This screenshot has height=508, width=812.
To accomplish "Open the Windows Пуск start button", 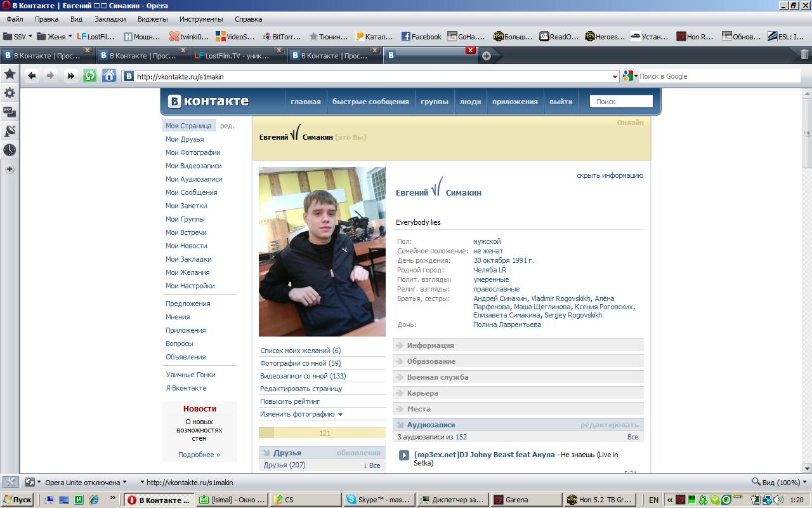I will [17, 500].
